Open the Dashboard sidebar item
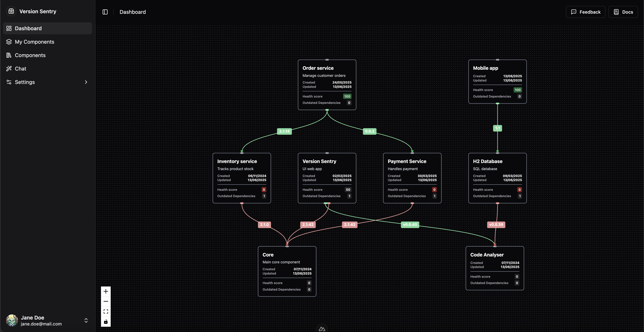This screenshot has height=332, width=644. click(x=48, y=28)
